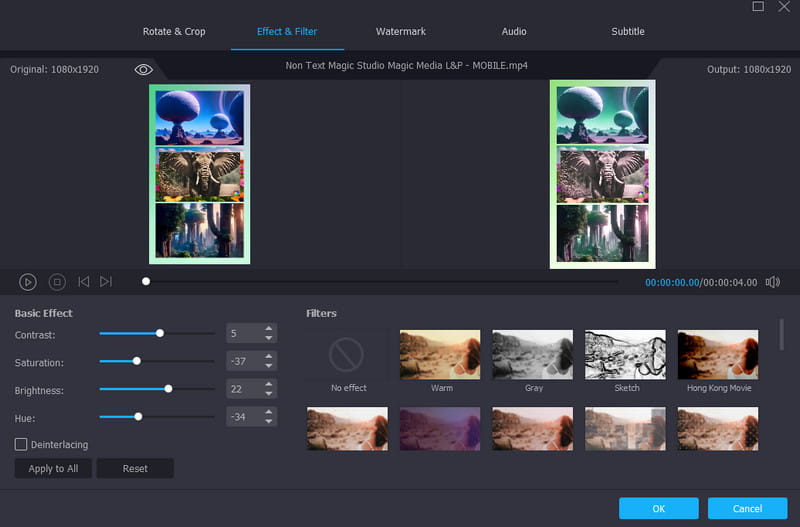Open the Watermark tab
800x527 pixels.
click(400, 31)
